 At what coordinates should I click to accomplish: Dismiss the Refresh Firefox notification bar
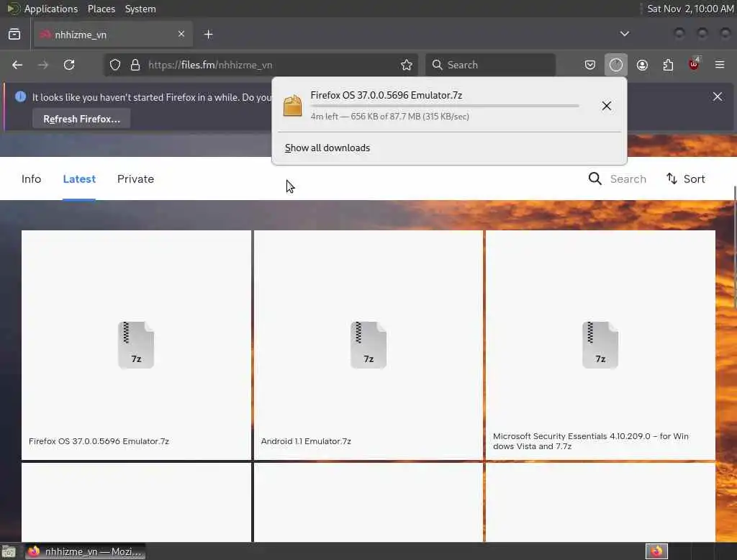(718, 96)
